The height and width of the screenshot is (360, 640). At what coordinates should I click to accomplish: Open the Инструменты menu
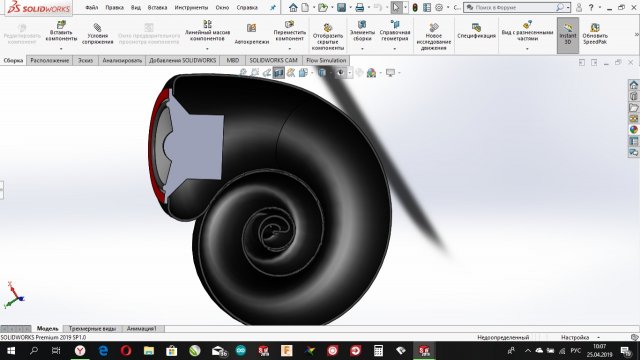point(191,7)
